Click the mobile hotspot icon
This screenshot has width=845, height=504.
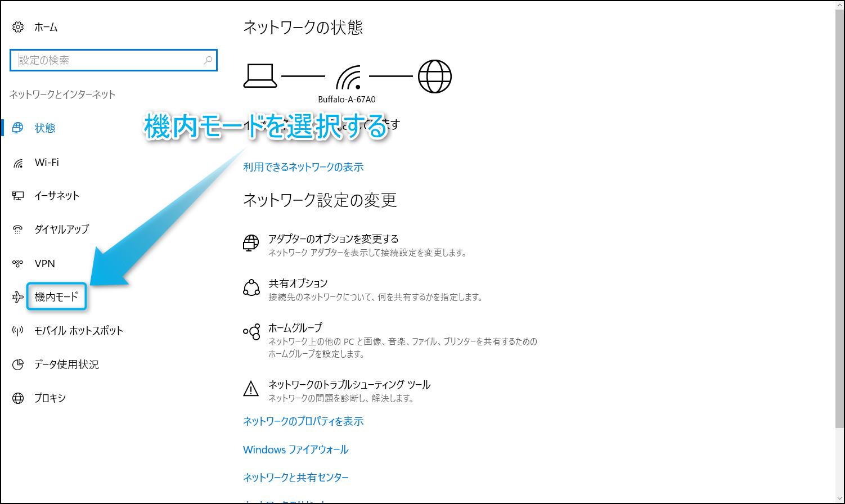coord(18,331)
